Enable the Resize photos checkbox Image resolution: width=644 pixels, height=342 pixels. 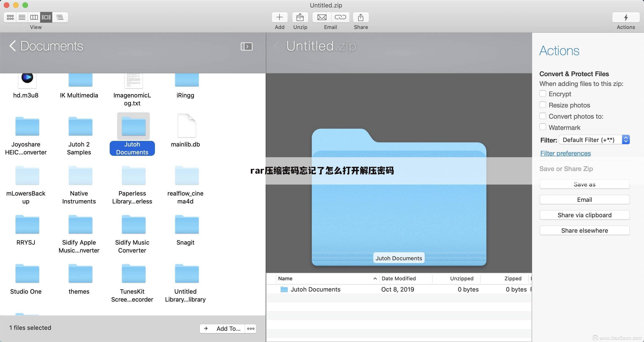[x=542, y=105]
